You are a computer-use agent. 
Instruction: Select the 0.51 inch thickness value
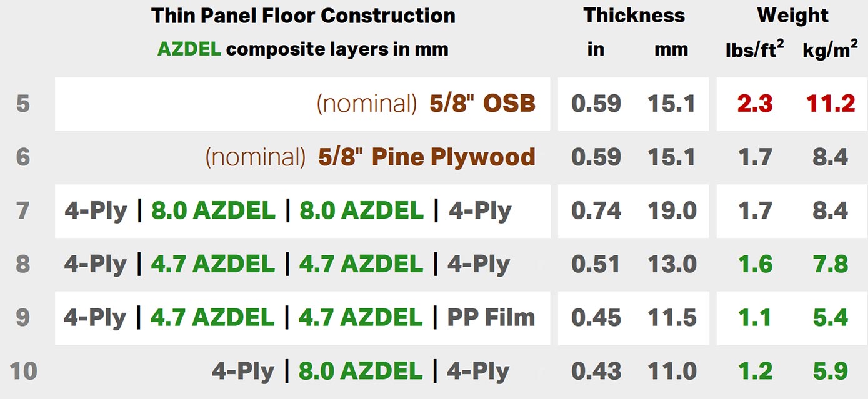tap(596, 264)
